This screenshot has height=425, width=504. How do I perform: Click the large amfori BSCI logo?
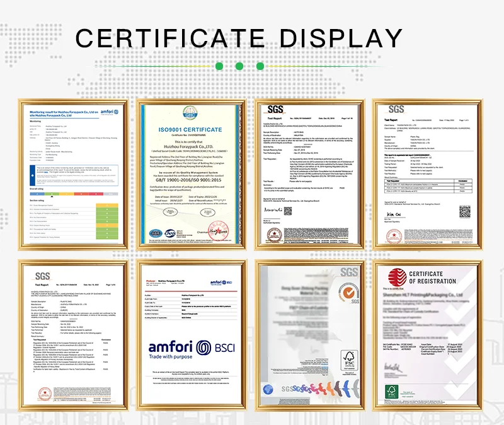pyautogui.click(x=192, y=349)
